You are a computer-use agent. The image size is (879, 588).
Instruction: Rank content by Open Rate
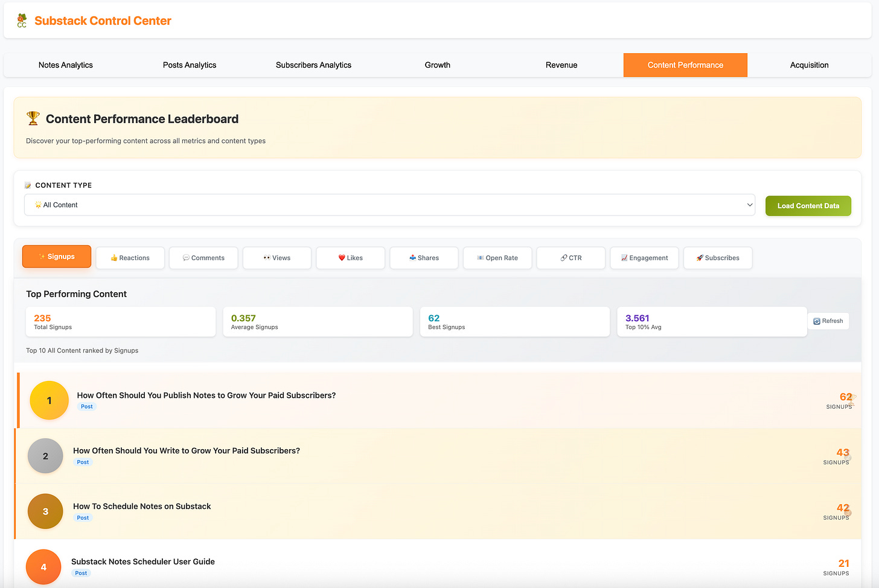(x=497, y=258)
